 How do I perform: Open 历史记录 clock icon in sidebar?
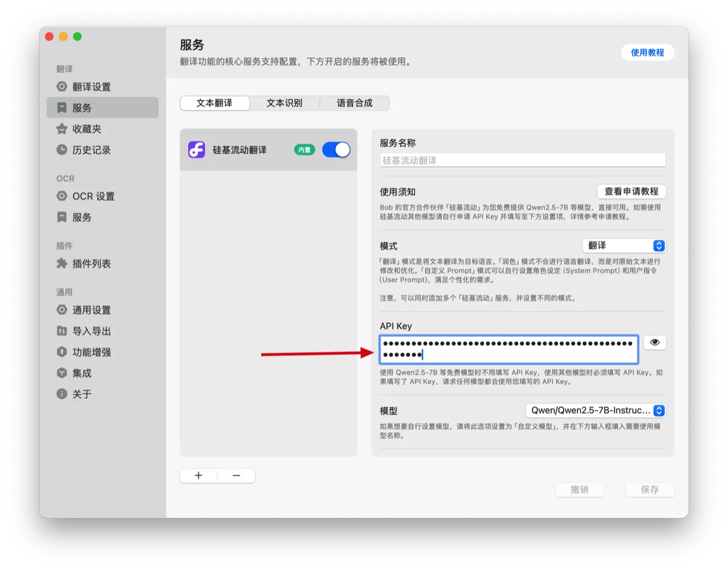(61, 149)
